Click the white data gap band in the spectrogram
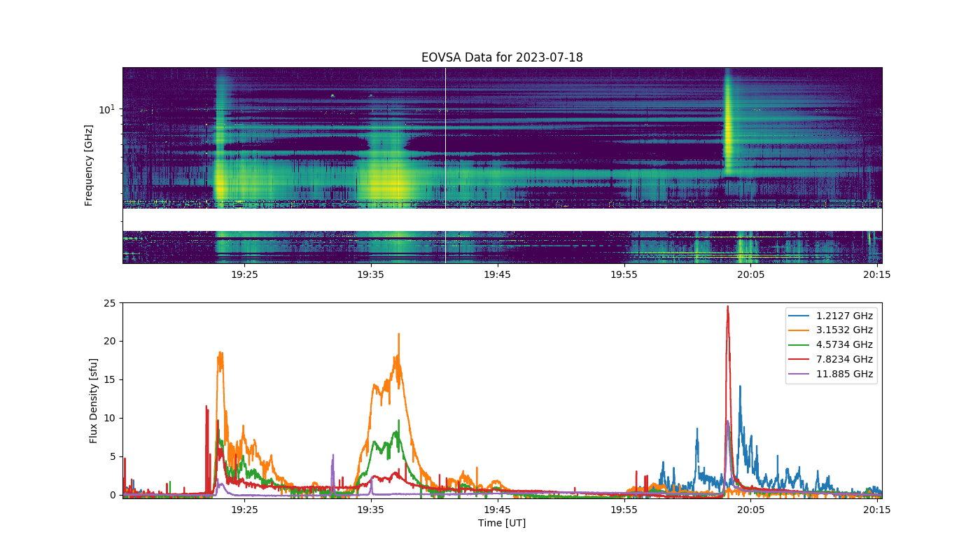 coord(502,220)
